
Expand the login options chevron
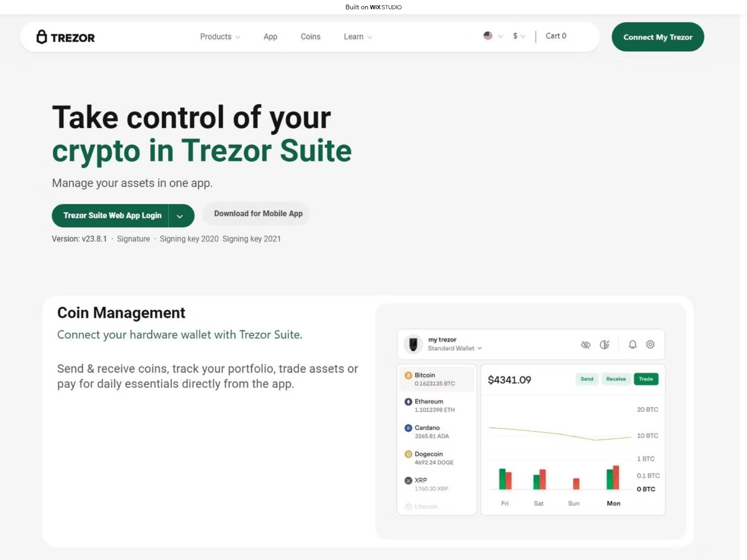(180, 216)
